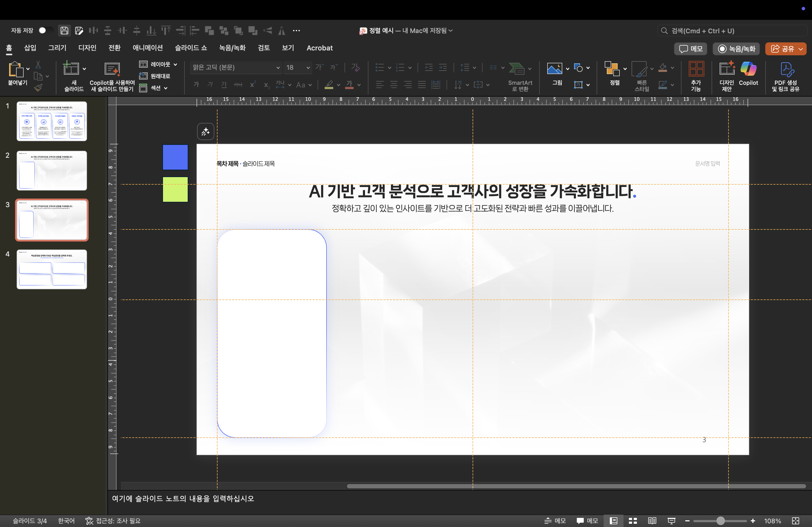
Task: Switch to slide sorter grid view
Action: coord(633,521)
